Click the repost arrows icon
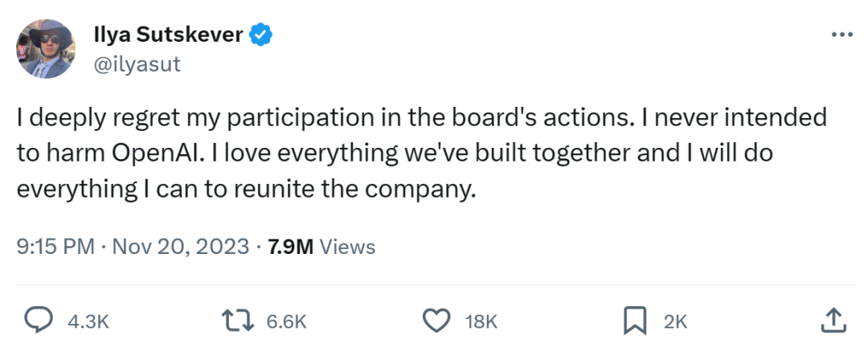The height and width of the screenshot is (348, 868). click(x=238, y=321)
